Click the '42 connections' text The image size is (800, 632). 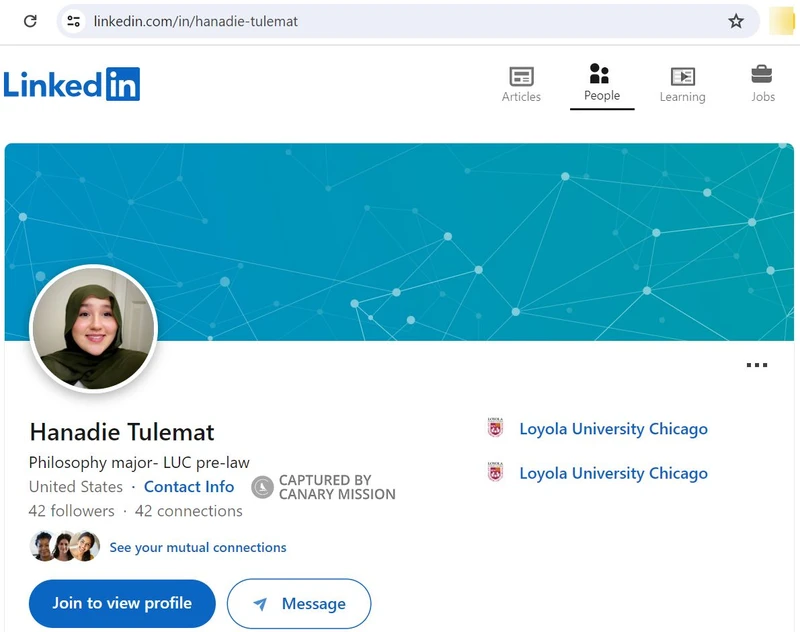click(x=188, y=511)
